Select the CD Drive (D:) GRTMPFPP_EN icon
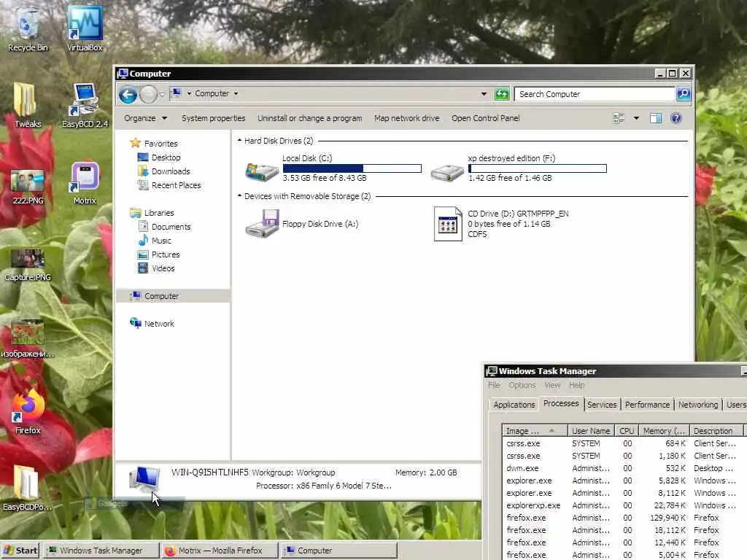Screen dimensions: 747x560 pos(448,223)
